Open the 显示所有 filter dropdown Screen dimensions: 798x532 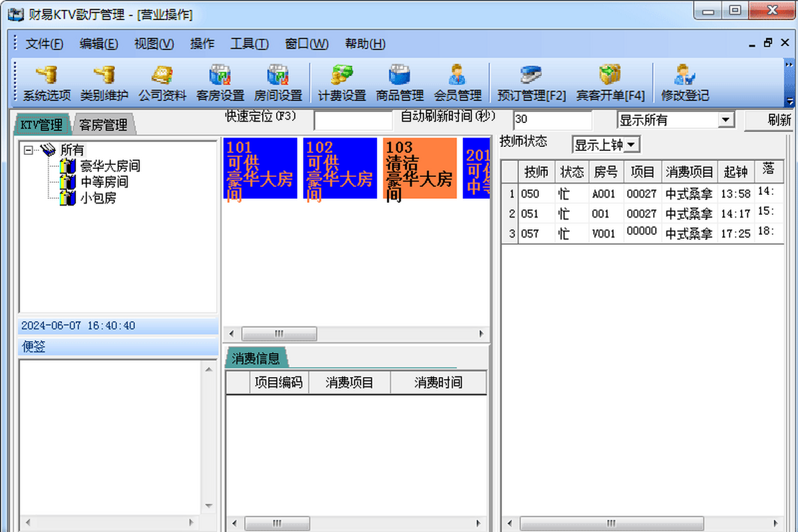(x=726, y=120)
